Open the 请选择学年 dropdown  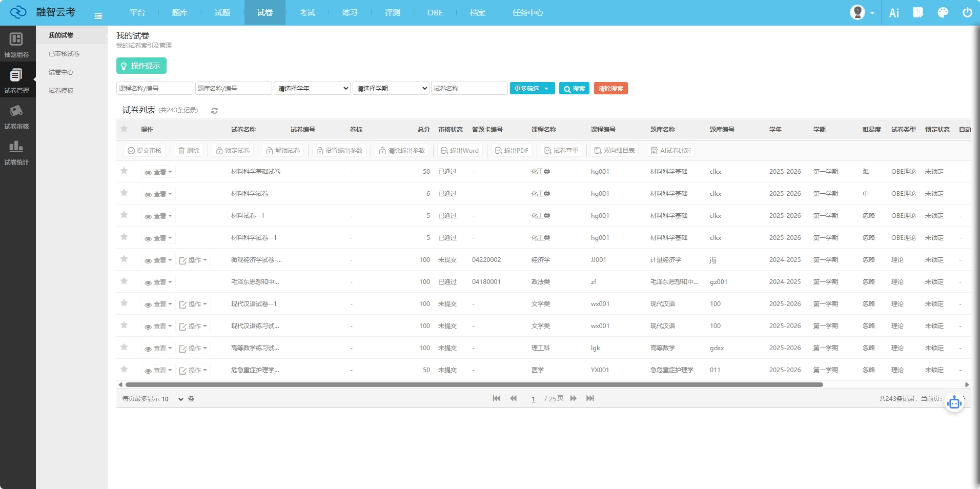tap(312, 89)
